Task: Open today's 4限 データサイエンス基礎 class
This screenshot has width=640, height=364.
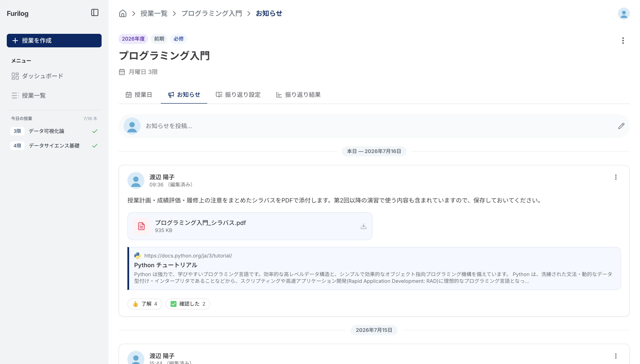Action: coord(54,145)
